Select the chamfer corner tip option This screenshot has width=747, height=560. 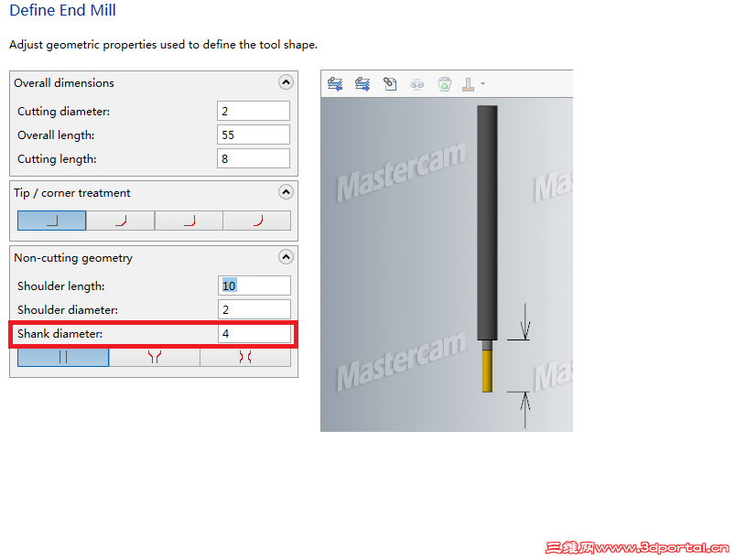[x=121, y=221]
